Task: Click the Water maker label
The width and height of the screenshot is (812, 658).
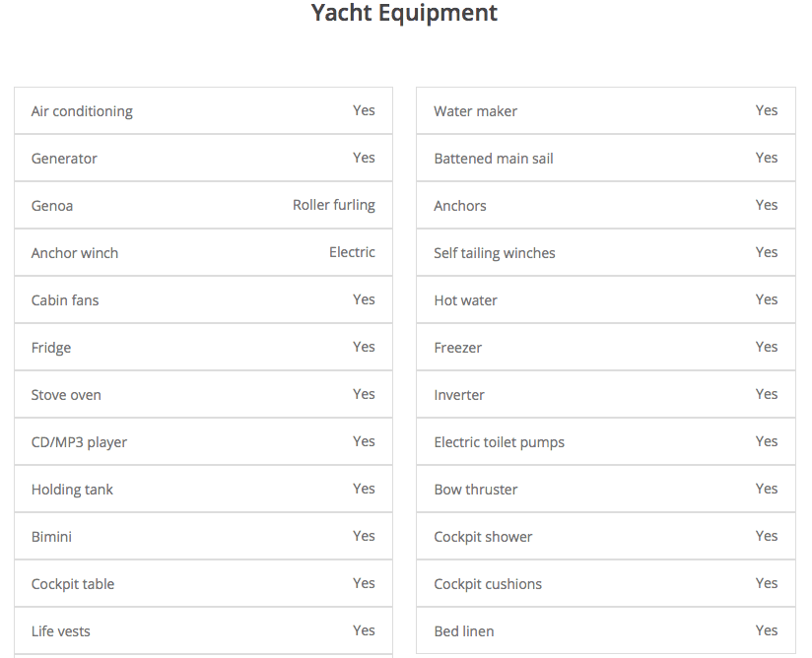Action: [x=475, y=111]
